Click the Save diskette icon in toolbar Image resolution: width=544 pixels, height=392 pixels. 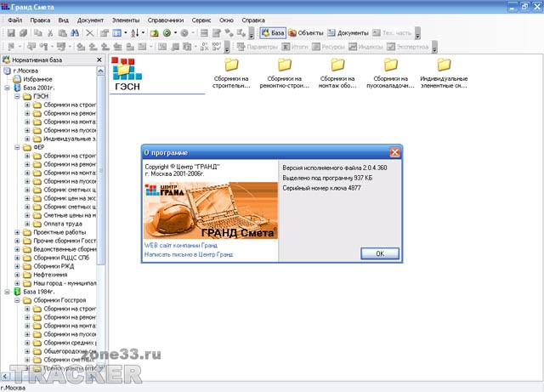(x=11, y=33)
